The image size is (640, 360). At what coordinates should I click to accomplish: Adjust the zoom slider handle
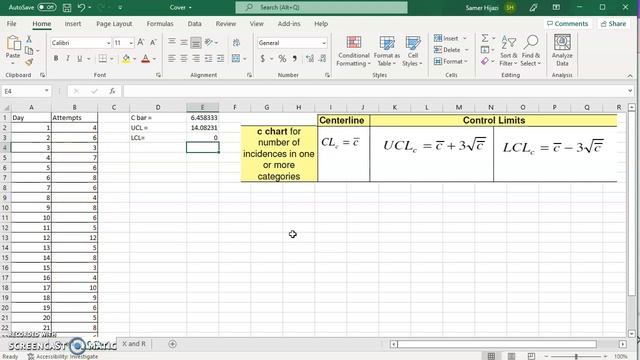(576, 356)
